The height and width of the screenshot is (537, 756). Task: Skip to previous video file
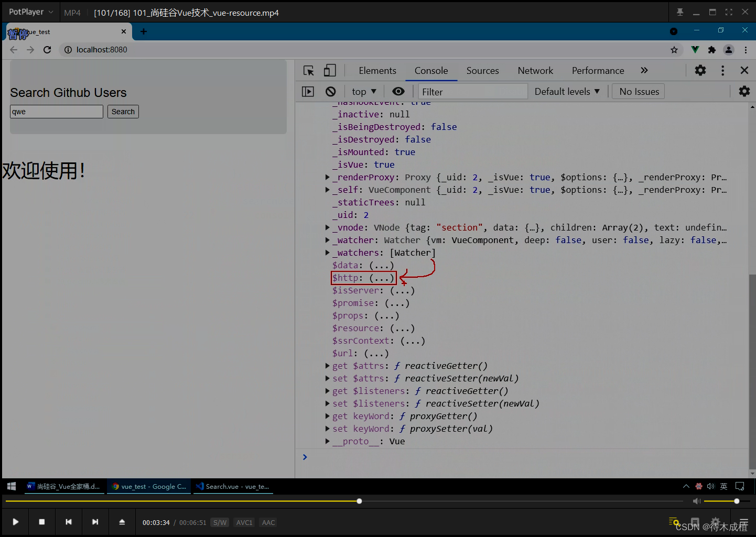(x=69, y=522)
